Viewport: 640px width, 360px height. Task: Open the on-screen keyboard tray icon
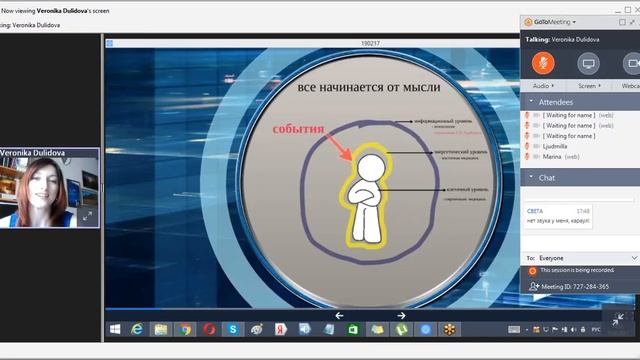pos(514,329)
